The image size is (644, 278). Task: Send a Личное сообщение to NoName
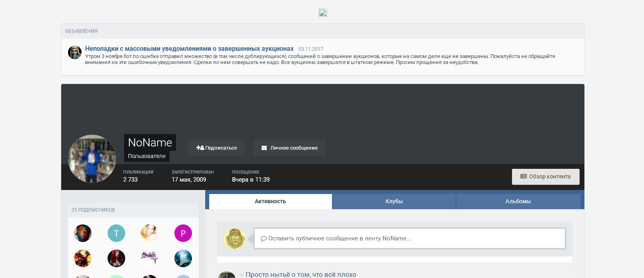(290, 148)
